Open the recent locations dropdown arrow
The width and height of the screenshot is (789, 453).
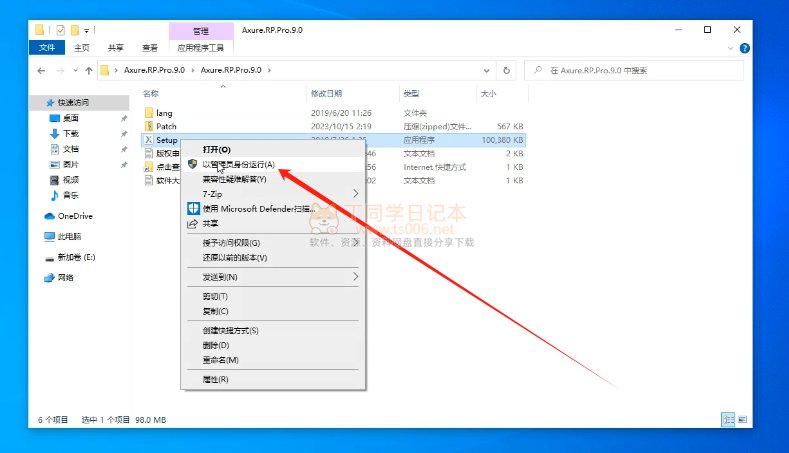[75, 71]
